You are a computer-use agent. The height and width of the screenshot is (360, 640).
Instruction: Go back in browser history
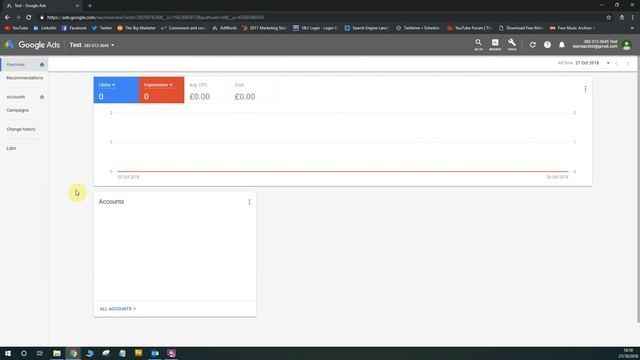coord(7,18)
